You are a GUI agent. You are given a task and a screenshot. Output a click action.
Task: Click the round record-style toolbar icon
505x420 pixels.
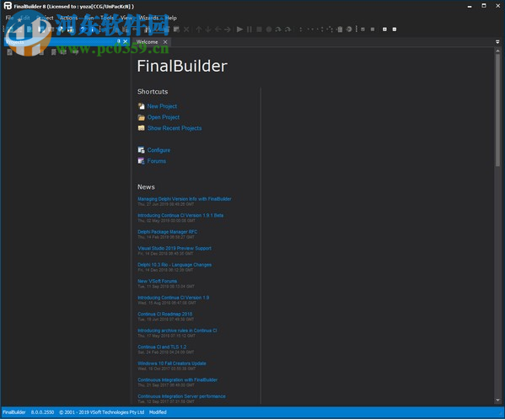[269, 30]
